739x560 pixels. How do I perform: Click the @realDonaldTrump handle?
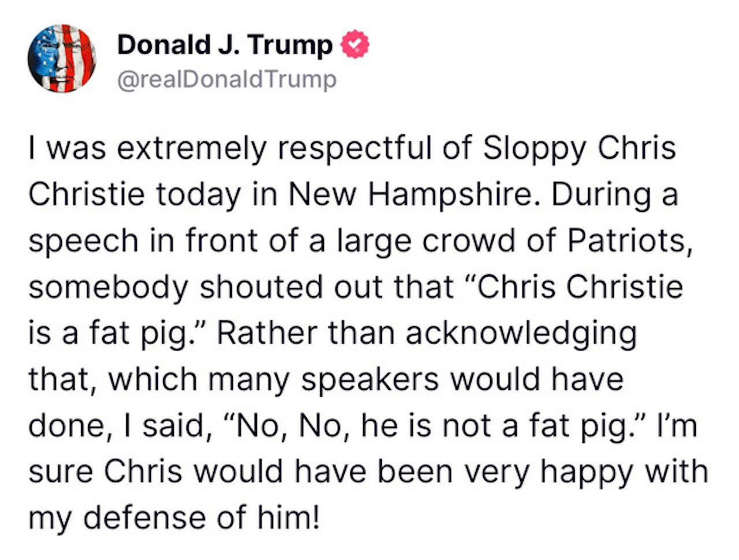click(227, 79)
